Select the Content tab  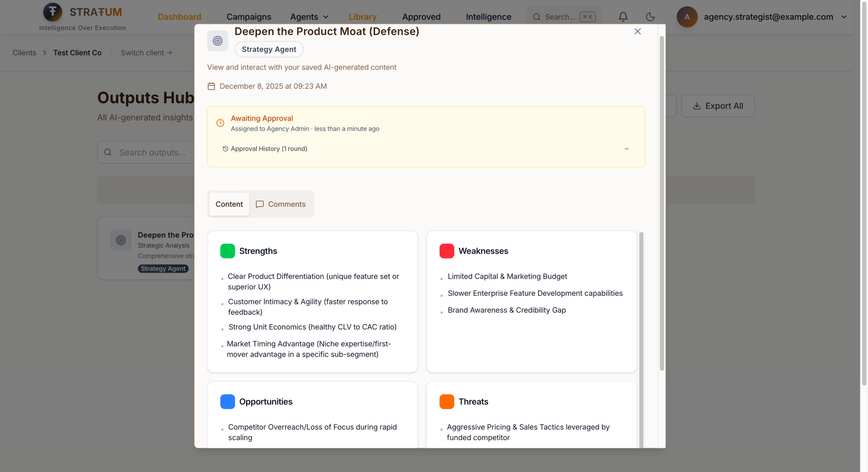pos(229,204)
